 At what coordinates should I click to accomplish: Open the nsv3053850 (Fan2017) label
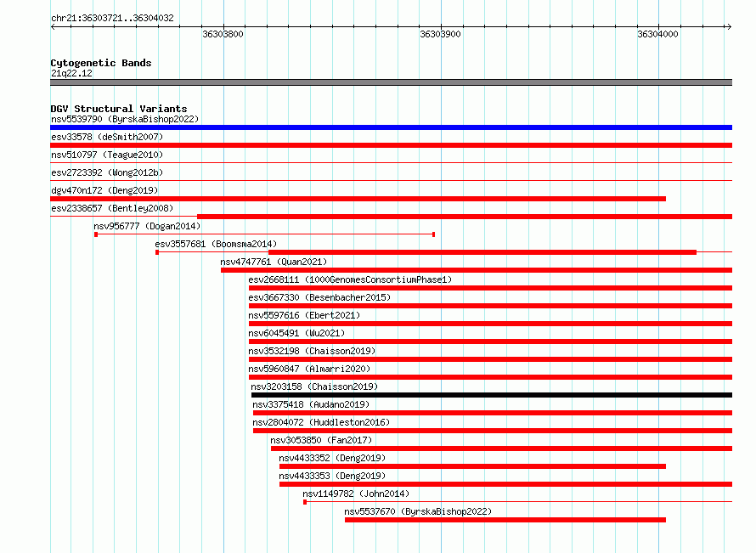321,440
